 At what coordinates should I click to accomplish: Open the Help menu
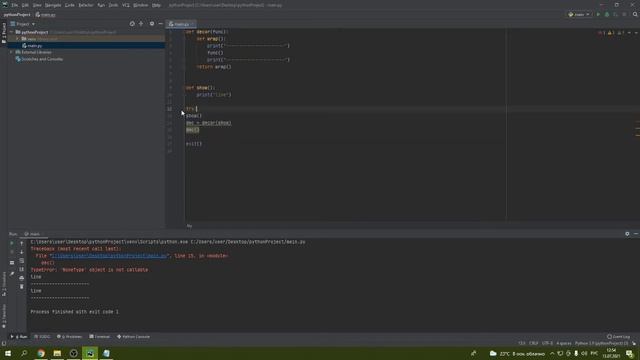click(156, 5)
